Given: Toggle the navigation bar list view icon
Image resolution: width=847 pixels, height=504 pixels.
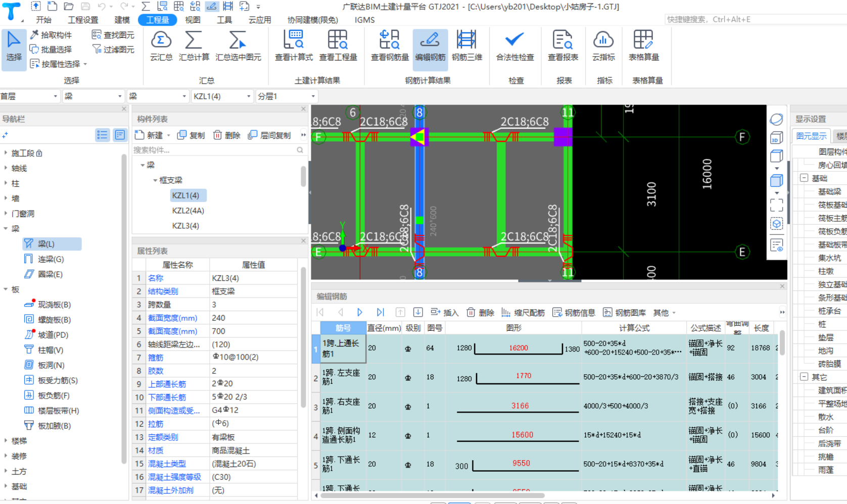Looking at the screenshot, I should point(103,135).
